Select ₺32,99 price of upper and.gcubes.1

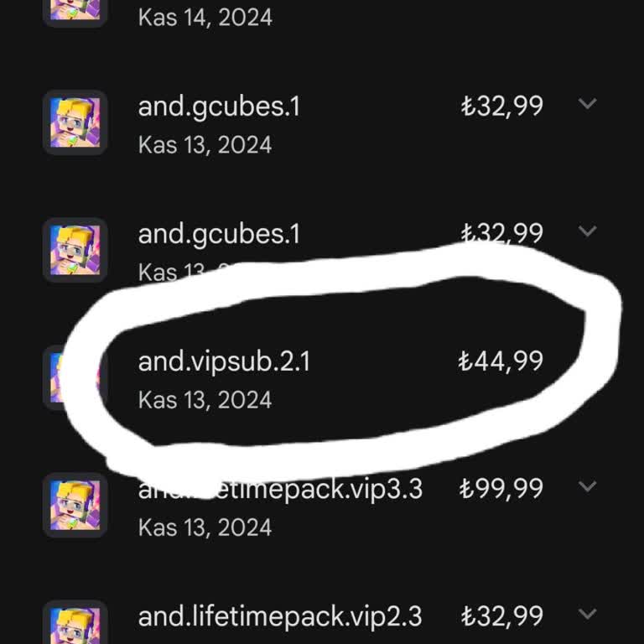pos(502,106)
